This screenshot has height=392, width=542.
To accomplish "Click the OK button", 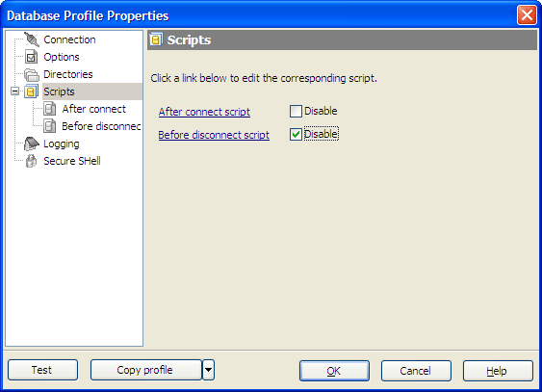I will [334, 371].
